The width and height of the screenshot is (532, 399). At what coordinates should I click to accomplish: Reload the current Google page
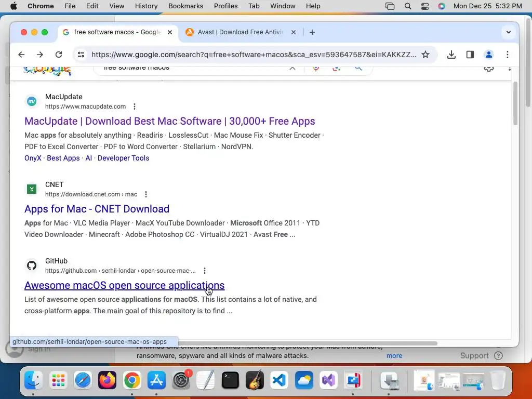pos(59,55)
